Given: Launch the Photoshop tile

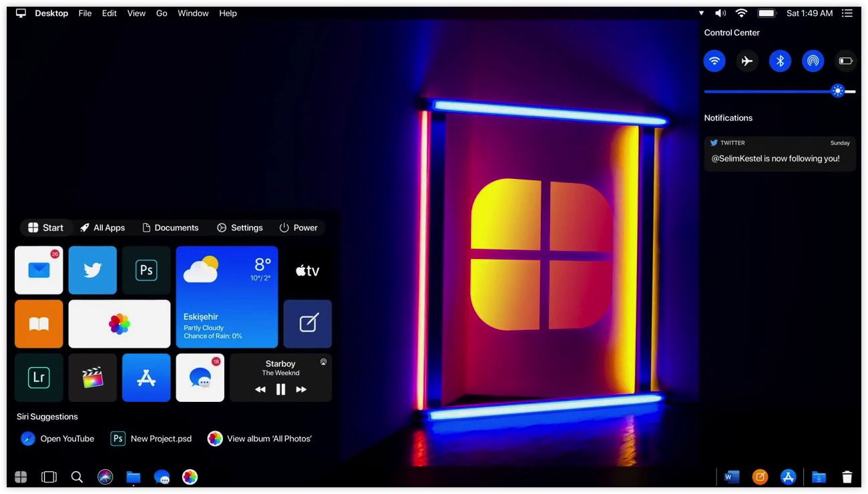Looking at the screenshot, I should point(146,270).
